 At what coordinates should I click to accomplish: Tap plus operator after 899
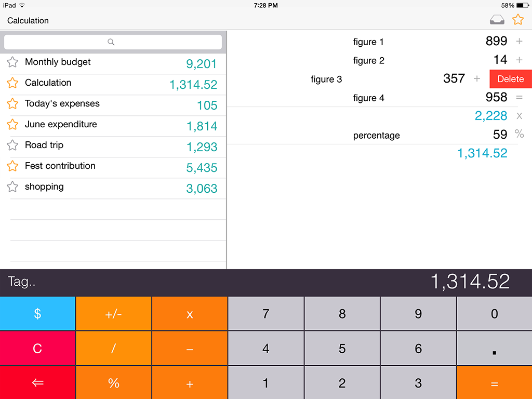pos(519,42)
